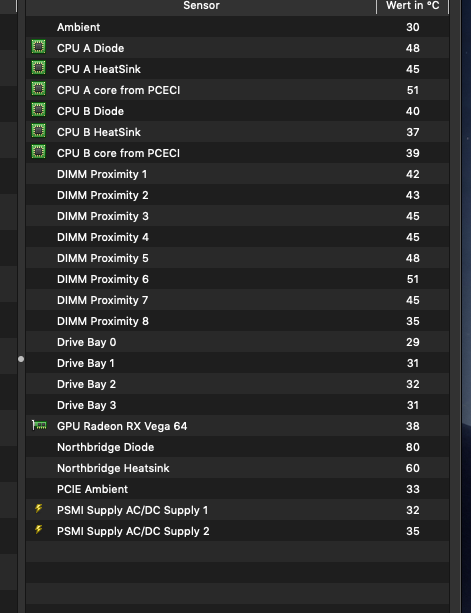Click the Northbridge Heatsink value 60
This screenshot has height=613, width=471.
[413, 468]
